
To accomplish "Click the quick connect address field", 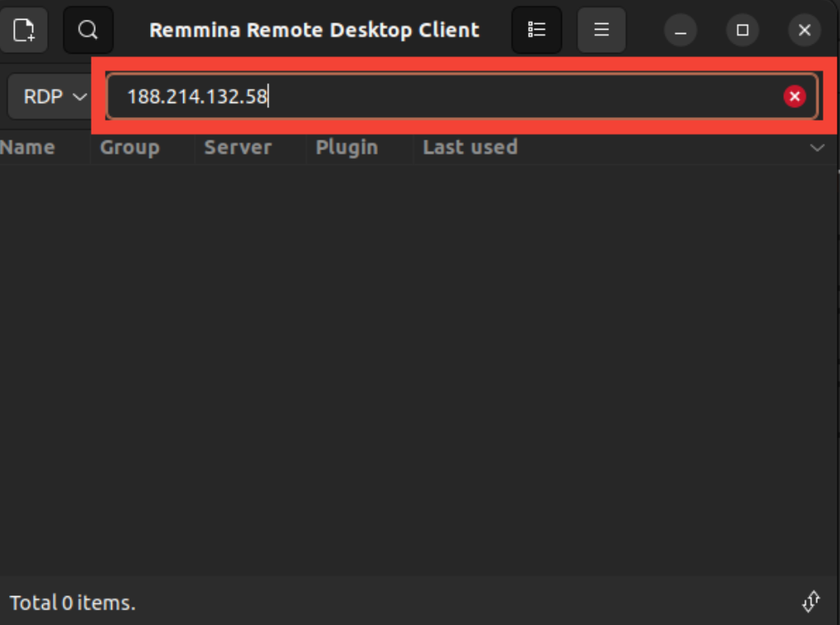I will pos(446,97).
